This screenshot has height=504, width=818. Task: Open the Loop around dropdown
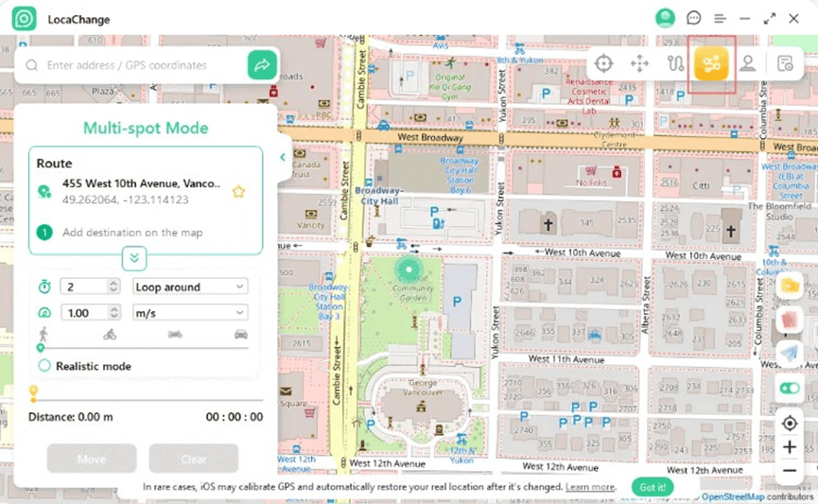point(190,287)
